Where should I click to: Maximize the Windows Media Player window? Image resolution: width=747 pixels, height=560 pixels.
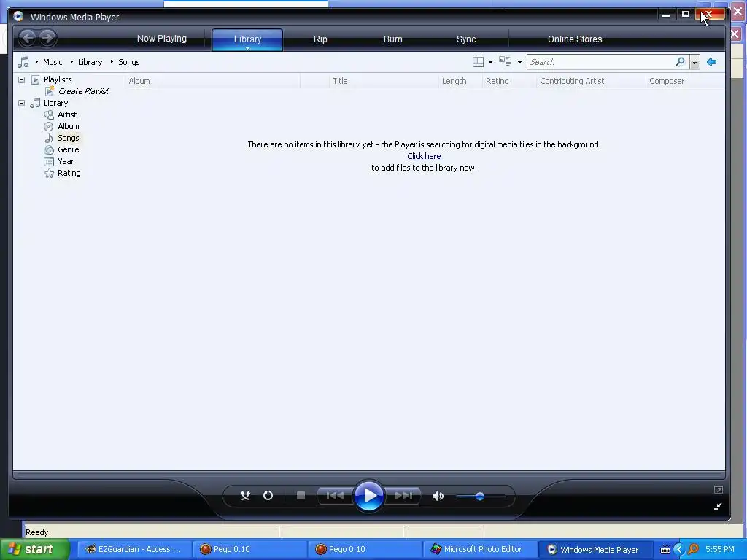686,15
